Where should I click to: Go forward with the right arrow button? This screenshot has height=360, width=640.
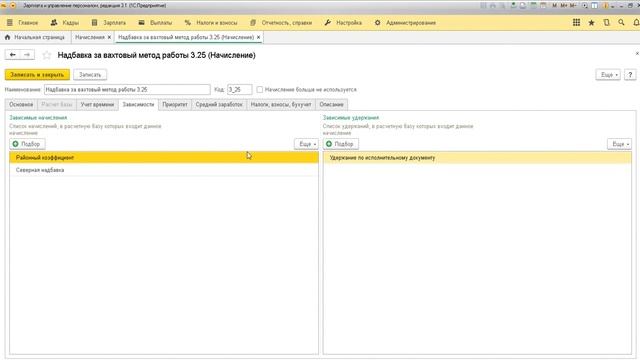coord(27,55)
